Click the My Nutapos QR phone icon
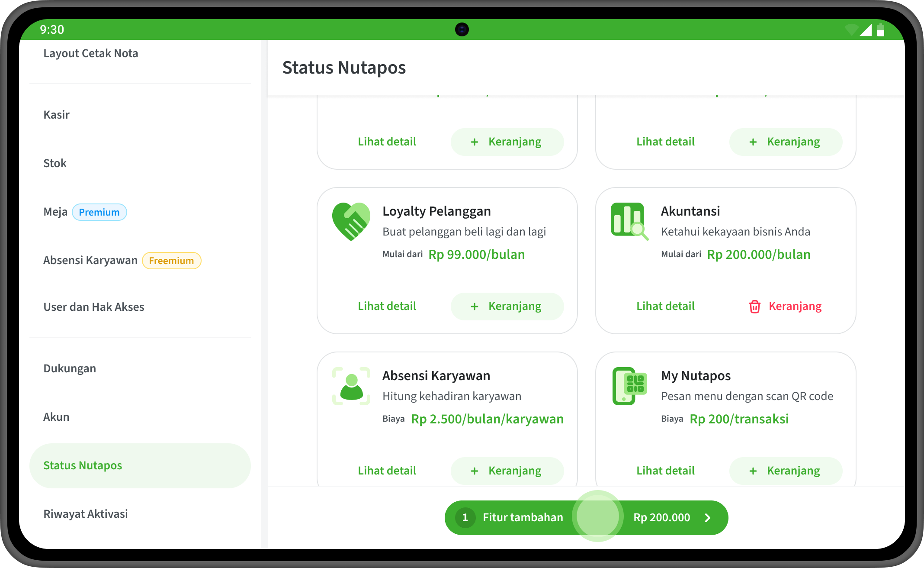 pos(629,386)
